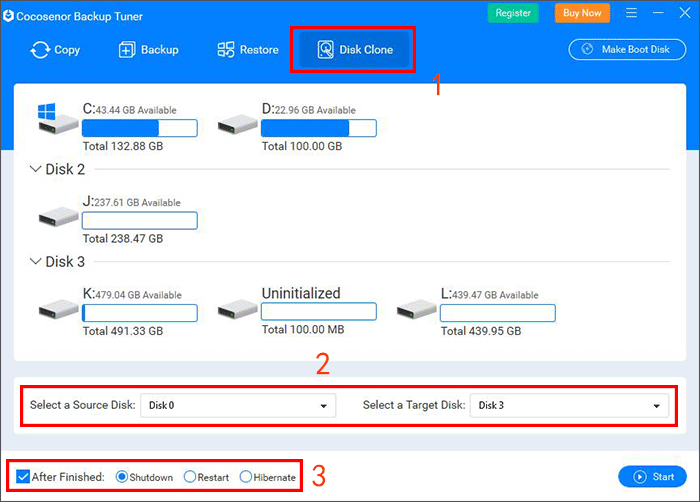Click the J: drive usage bar
This screenshot has width=700, height=502.
[x=140, y=221]
